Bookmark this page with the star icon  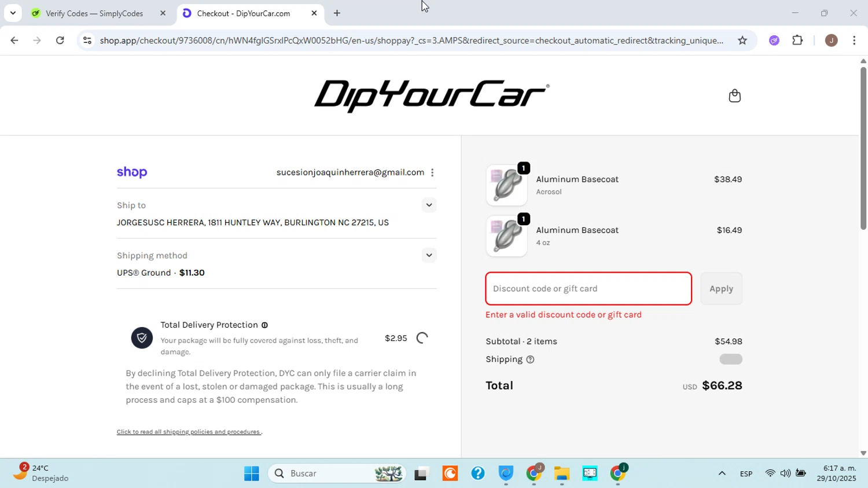coord(742,41)
